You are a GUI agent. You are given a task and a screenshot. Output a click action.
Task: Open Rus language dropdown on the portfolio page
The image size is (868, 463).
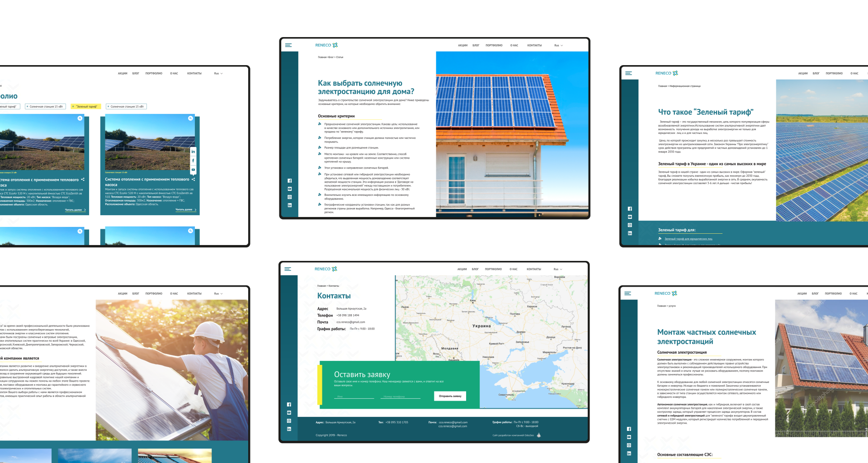218,74
